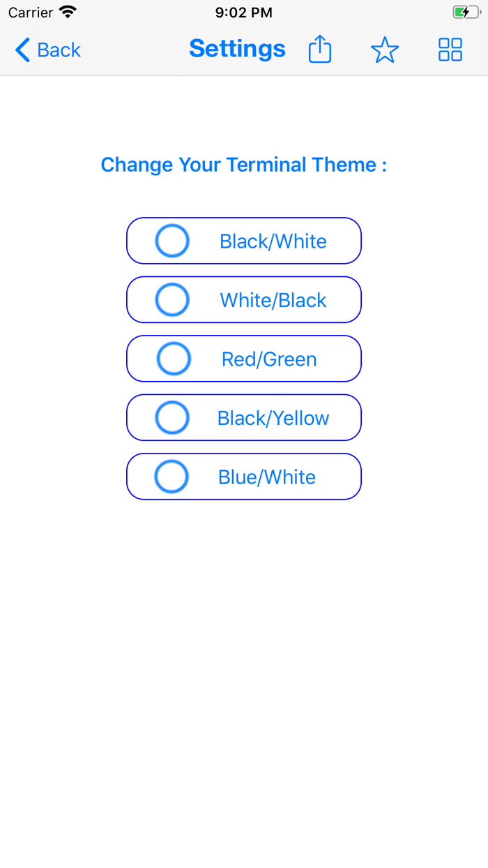Select the Black/White radio circle
The image size is (488, 868).
pyautogui.click(x=172, y=241)
